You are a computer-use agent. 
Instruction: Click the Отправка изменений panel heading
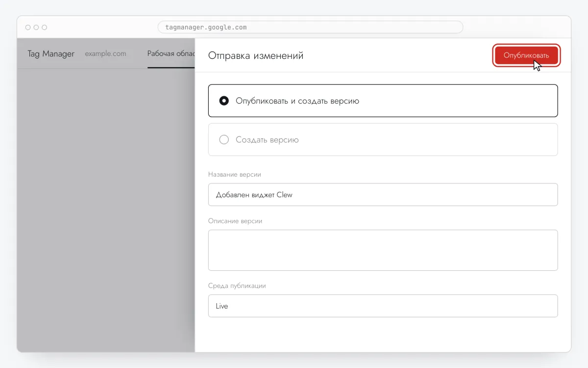pyautogui.click(x=256, y=55)
